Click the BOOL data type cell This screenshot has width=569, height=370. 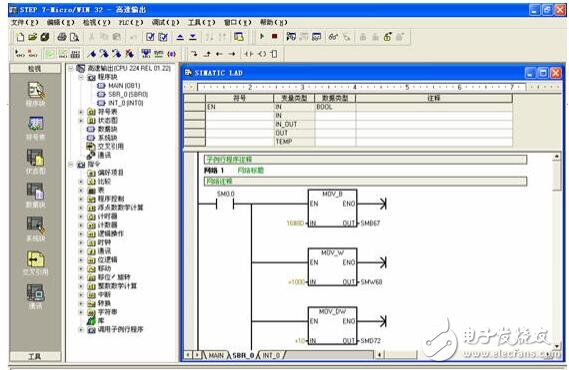pyautogui.click(x=335, y=107)
